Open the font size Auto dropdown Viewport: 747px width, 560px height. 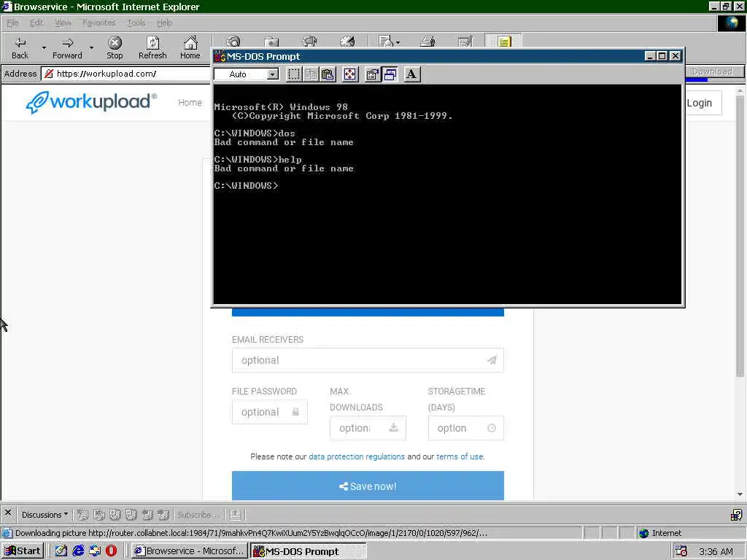click(273, 74)
